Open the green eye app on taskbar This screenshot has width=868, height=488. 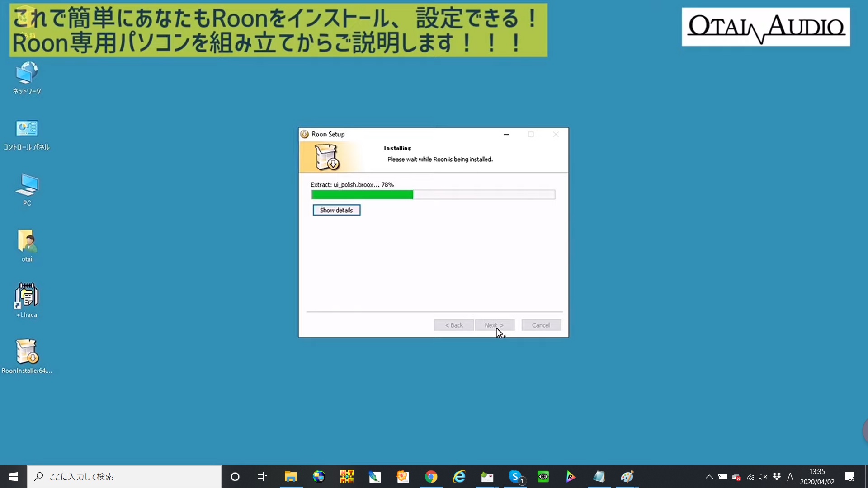pyautogui.click(x=543, y=477)
